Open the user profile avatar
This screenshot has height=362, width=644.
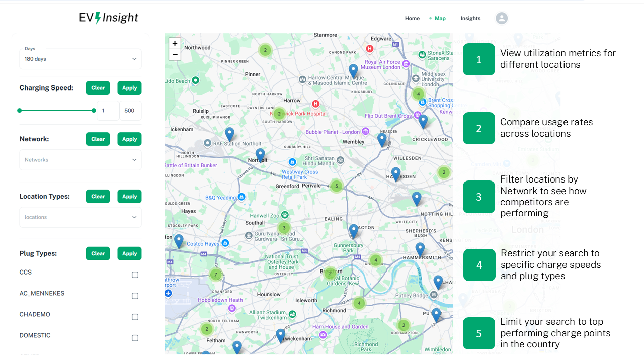point(501,18)
